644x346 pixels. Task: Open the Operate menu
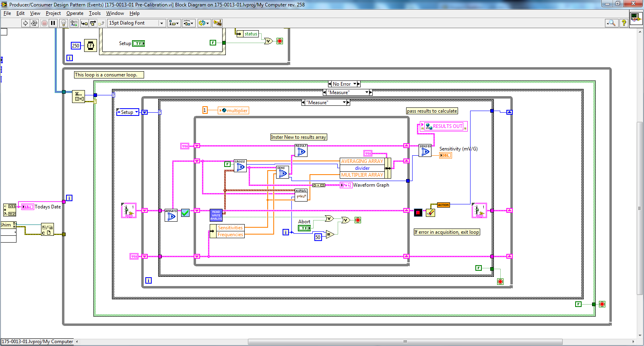(x=75, y=13)
